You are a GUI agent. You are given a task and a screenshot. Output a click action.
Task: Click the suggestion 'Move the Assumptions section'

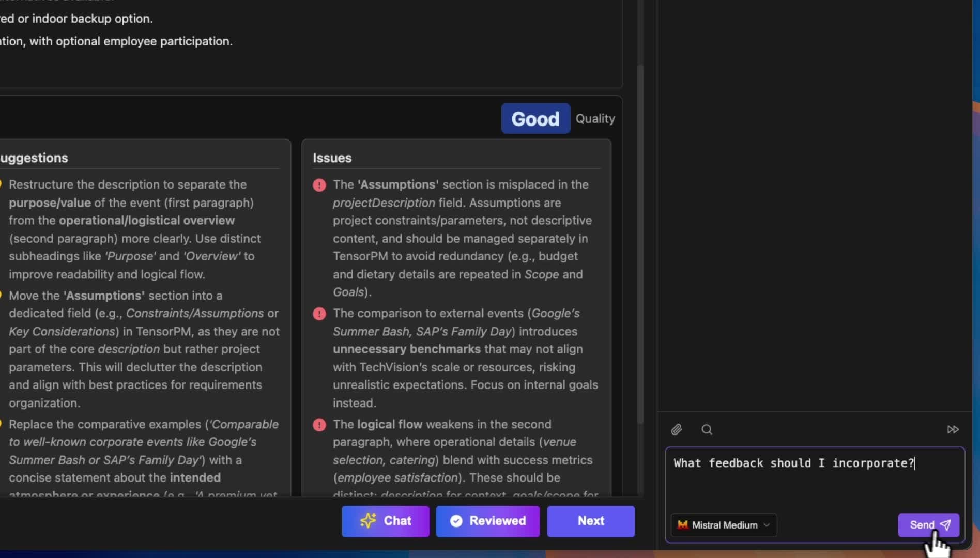pyautogui.click(x=140, y=349)
